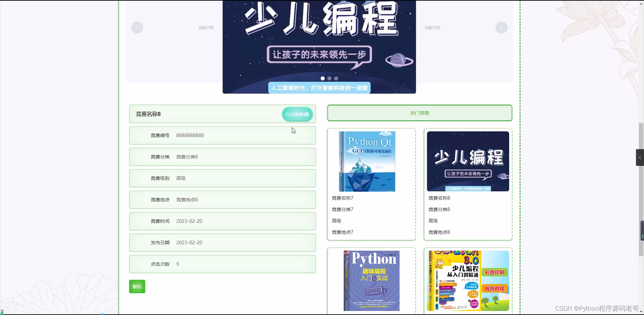Toggle favorite with the 点我收藏 button
The image size is (644, 315).
click(x=297, y=114)
